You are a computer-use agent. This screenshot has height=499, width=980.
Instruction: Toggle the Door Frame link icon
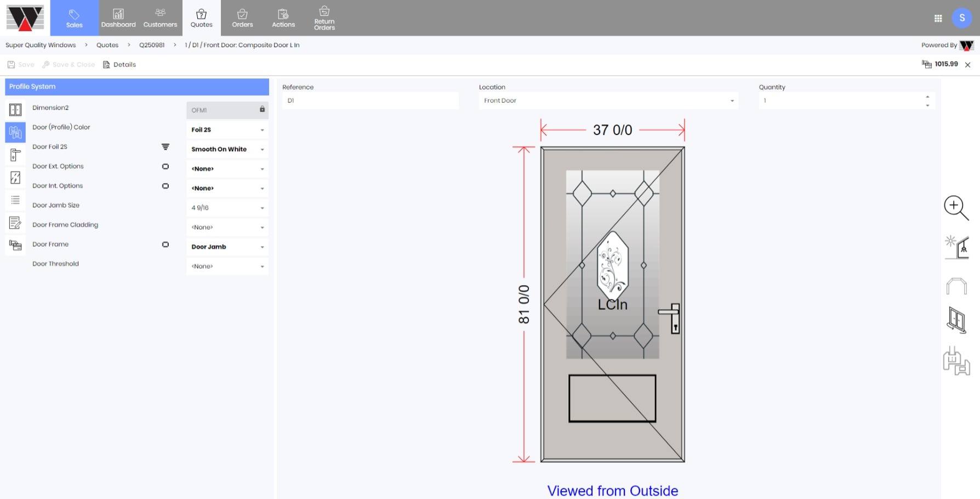(166, 245)
